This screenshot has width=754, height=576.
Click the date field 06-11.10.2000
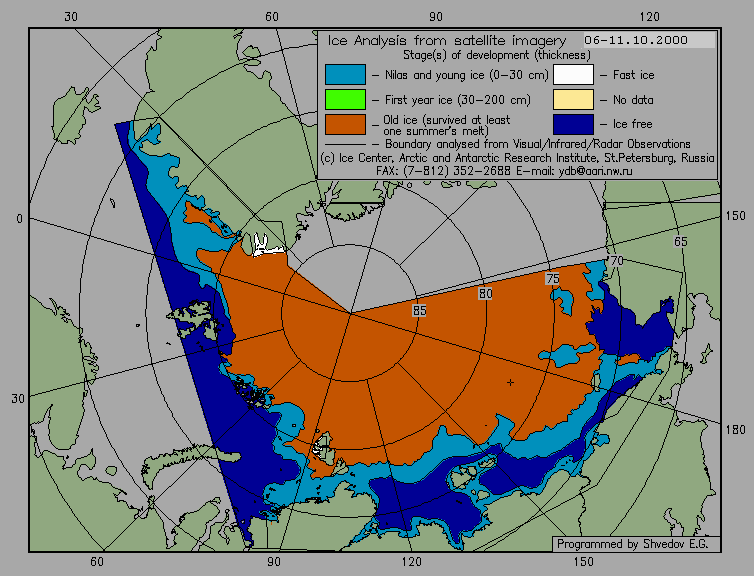tap(649, 40)
